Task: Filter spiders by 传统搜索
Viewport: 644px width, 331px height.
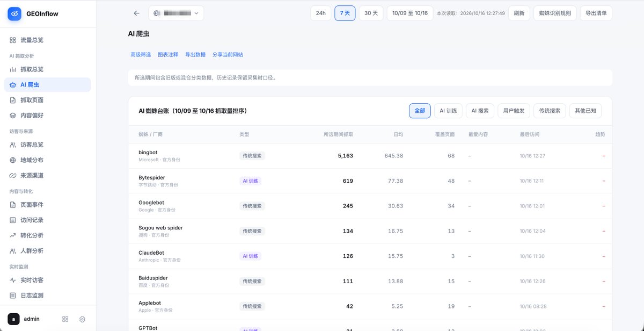Action: [x=550, y=111]
